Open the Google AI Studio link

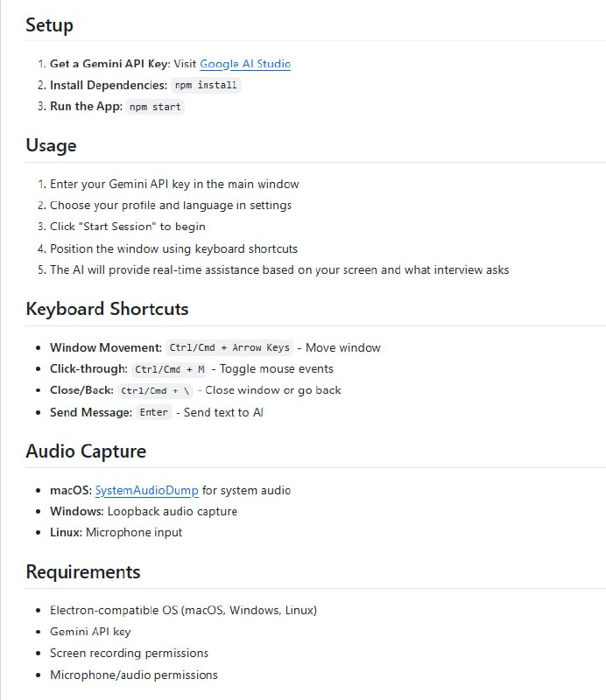(245, 64)
